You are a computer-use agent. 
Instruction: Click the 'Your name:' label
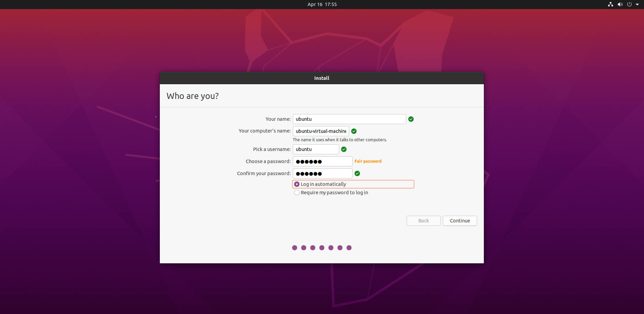coord(278,119)
